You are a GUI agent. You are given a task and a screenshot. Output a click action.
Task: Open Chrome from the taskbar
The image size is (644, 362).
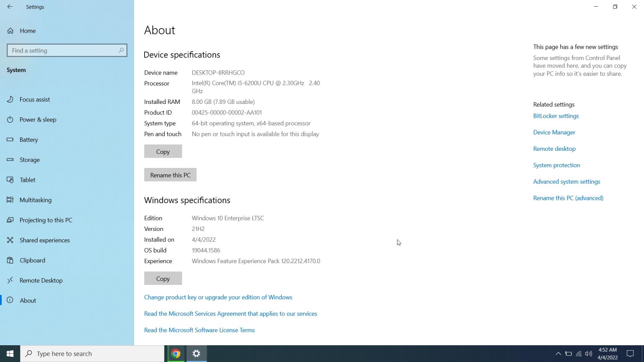pyautogui.click(x=176, y=353)
